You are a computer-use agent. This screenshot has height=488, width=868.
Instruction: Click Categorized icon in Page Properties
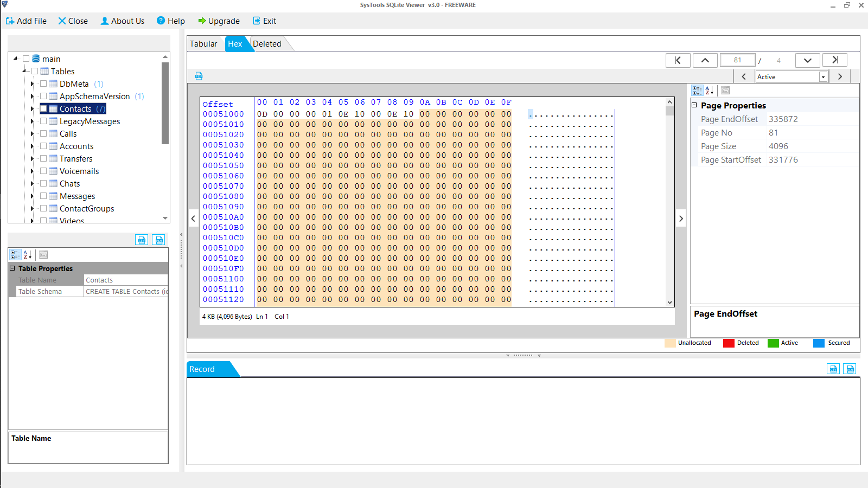tap(697, 91)
